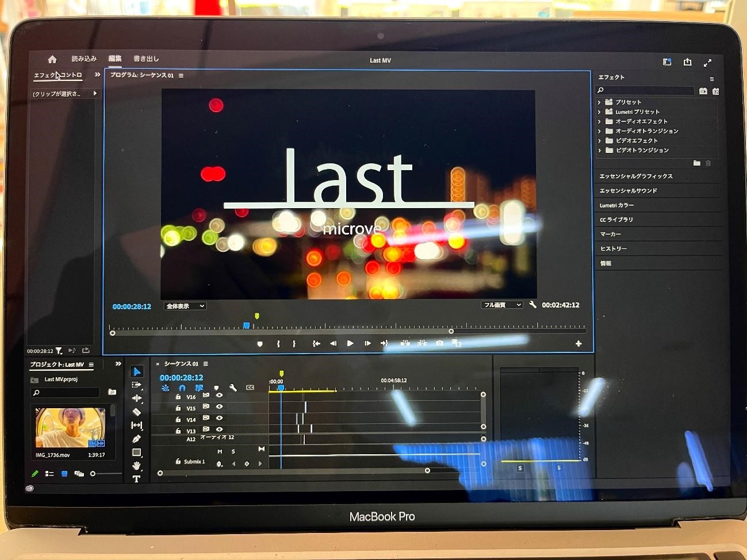
Task: Step forward one frame button
Action: pos(367,343)
